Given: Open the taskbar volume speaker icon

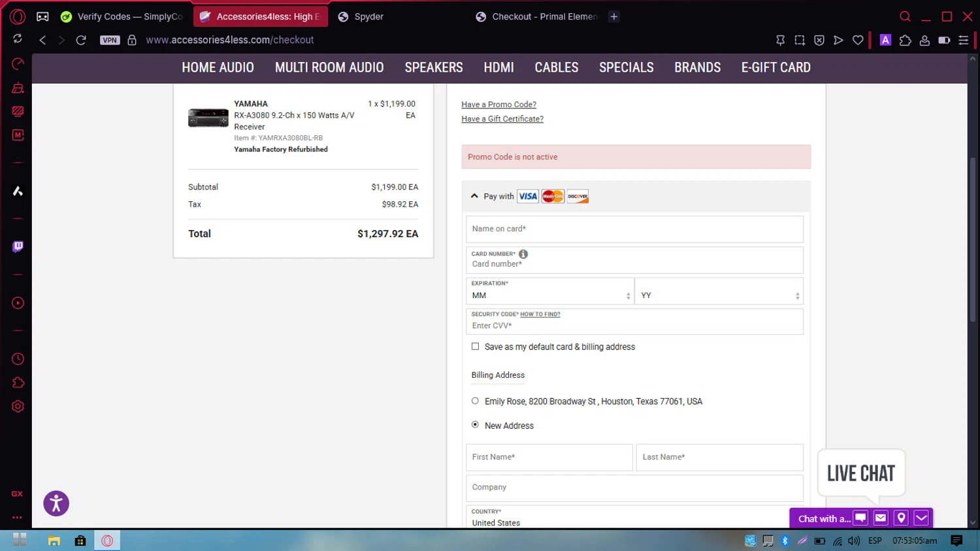Looking at the screenshot, I should click(x=854, y=541).
